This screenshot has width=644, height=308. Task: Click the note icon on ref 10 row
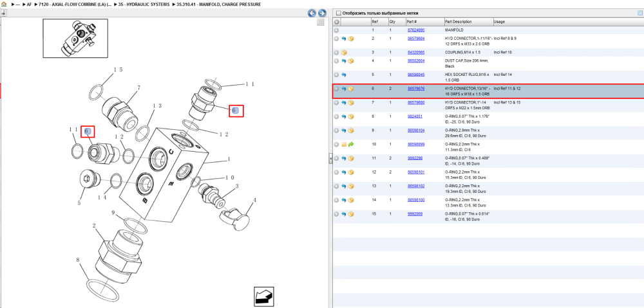pos(344,145)
